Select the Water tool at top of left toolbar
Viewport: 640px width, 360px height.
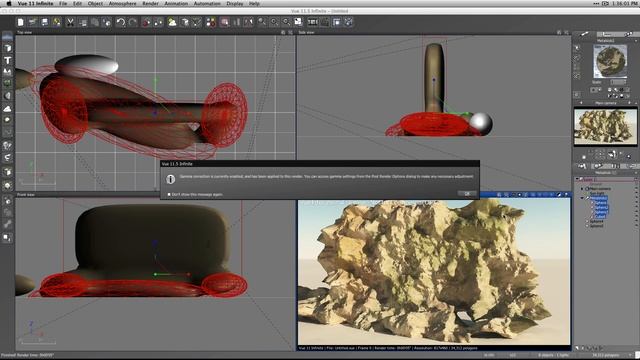(x=7, y=37)
